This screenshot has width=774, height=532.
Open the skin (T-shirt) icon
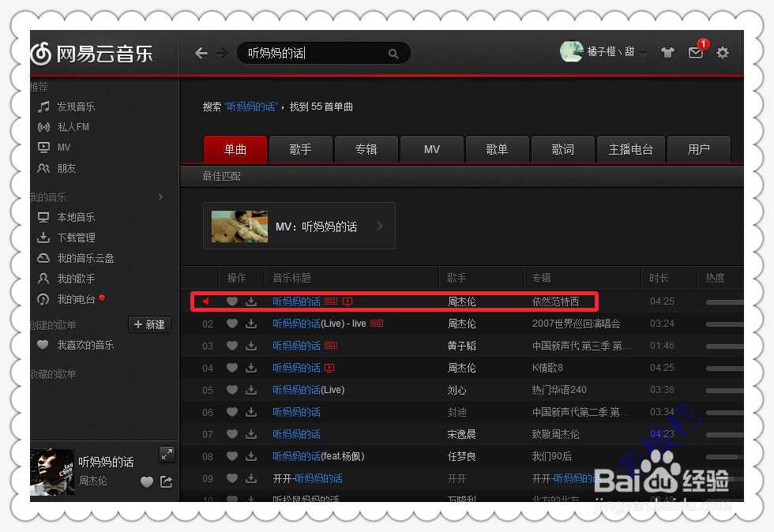pyautogui.click(x=667, y=52)
